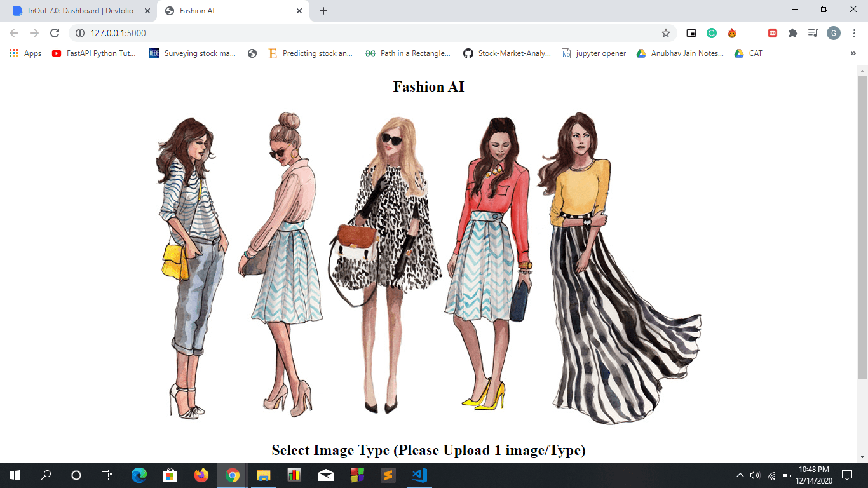Open the colorful squares taskbar app
Viewport: 868px width, 488px height.
click(x=357, y=475)
